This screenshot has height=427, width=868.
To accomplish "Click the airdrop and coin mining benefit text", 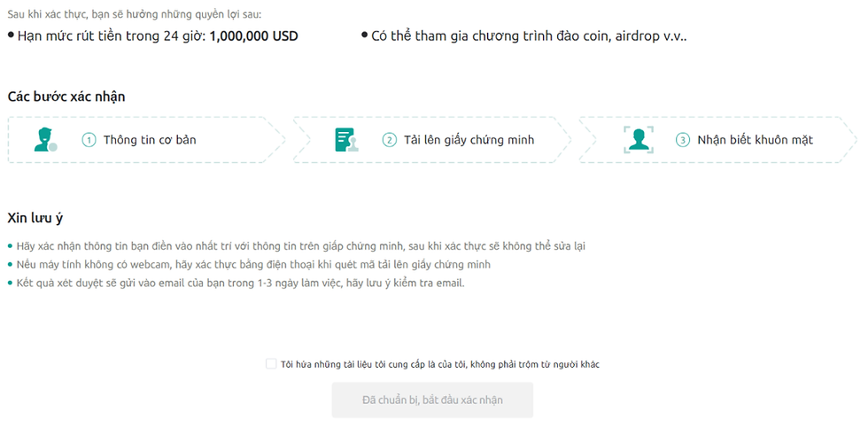I will click(x=530, y=36).
